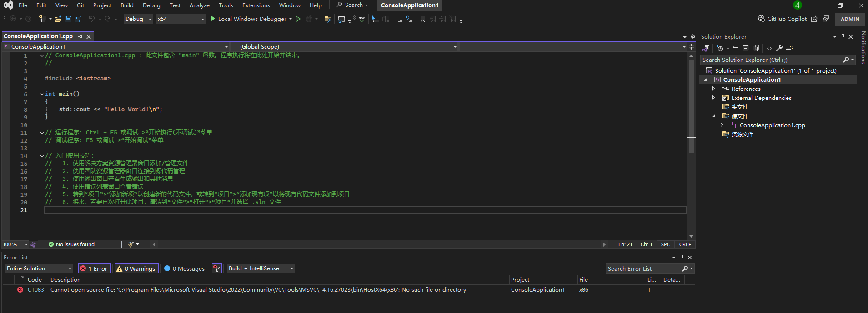Open the File menu
868x313 pixels.
[x=23, y=5]
